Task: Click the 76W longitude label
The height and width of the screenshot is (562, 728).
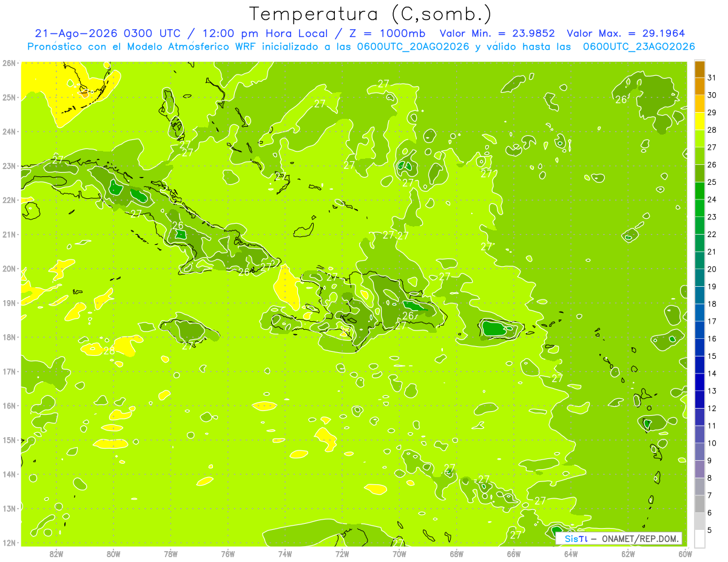Action: tap(228, 554)
